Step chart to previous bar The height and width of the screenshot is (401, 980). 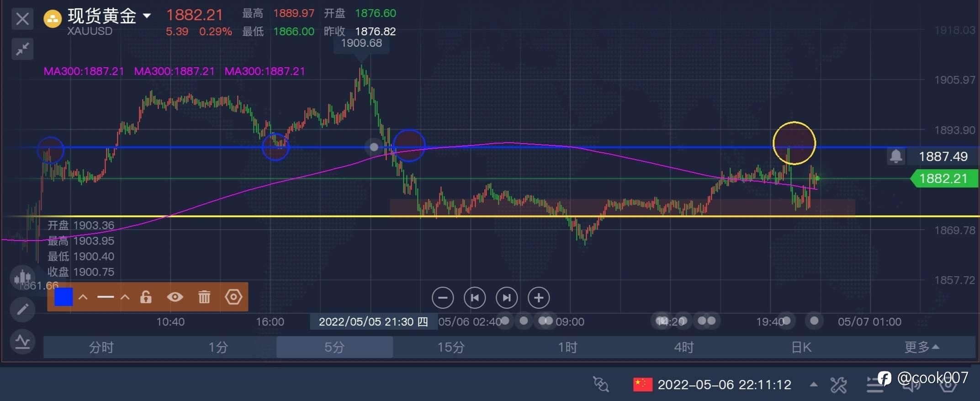475,298
